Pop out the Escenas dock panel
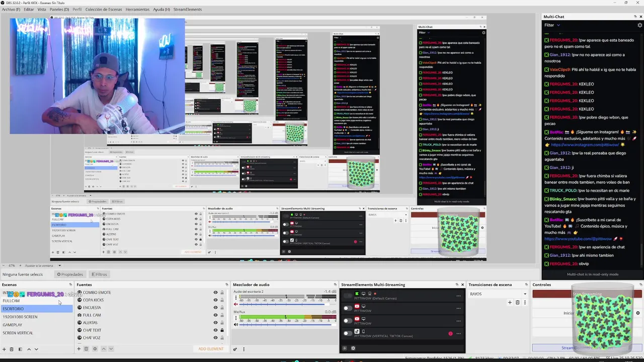The height and width of the screenshot is (362, 644). (70, 285)
